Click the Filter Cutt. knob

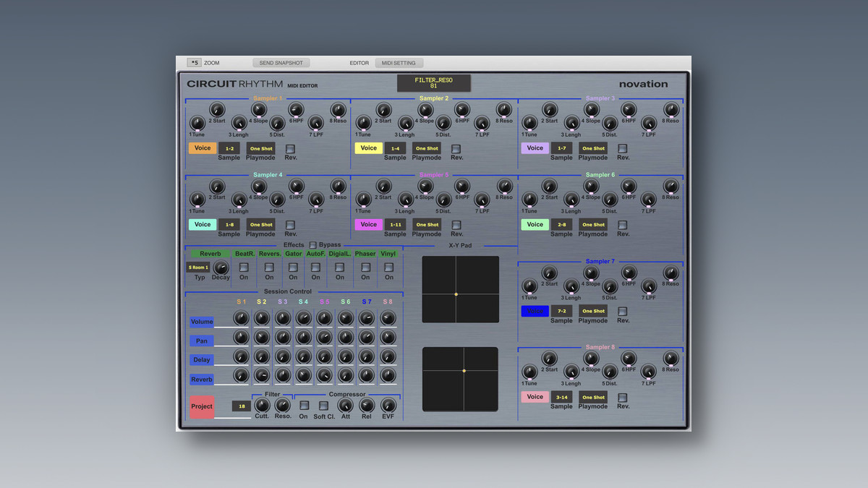[262, 405]
